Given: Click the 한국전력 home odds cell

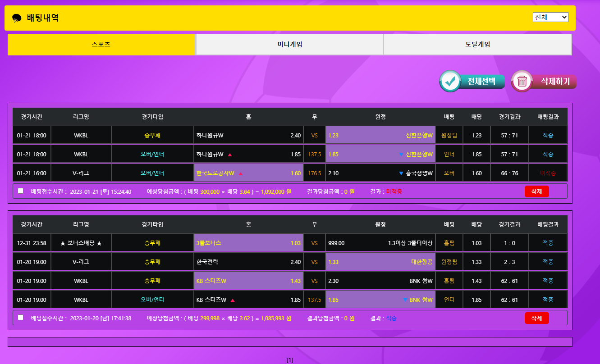Looking at the screenshot, I should point(248,262).
